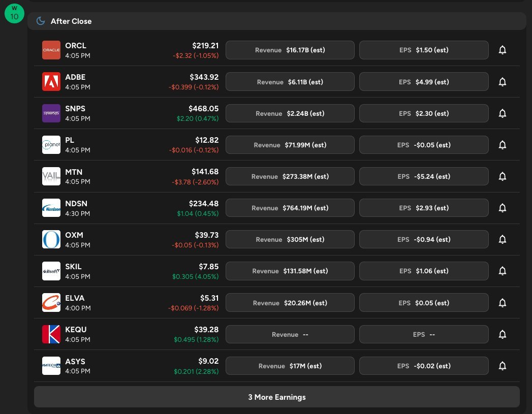Click OXM price $39.73

207,235
